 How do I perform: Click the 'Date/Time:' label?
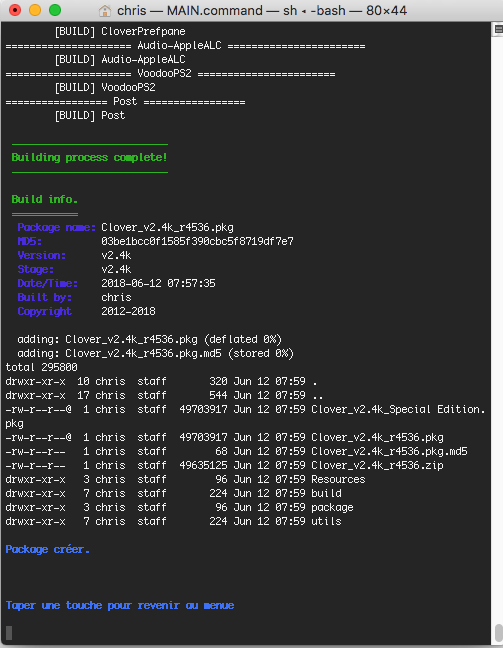click(48, 284)
